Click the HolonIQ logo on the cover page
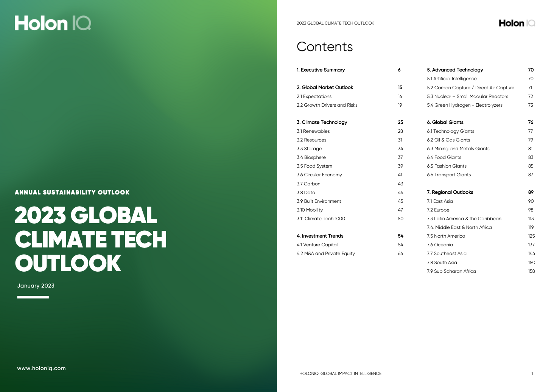 tap(53, 23)
